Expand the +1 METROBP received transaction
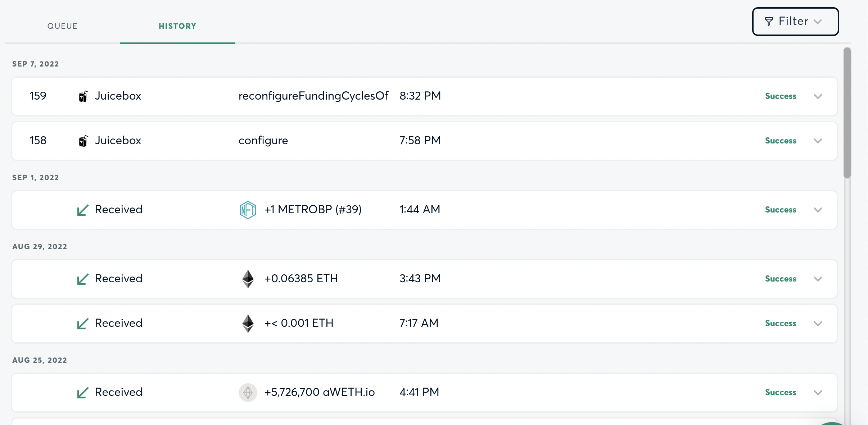 tap(818, 210)
